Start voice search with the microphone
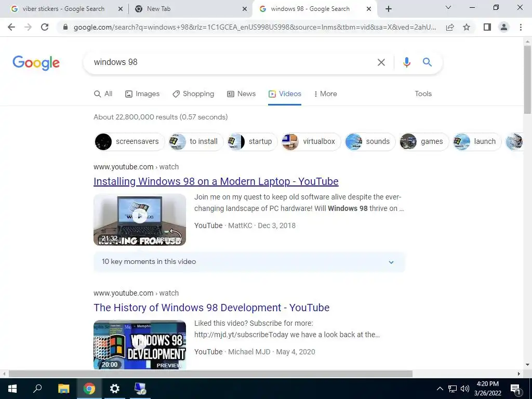The image size is (532, 399). tap(406, 62)
